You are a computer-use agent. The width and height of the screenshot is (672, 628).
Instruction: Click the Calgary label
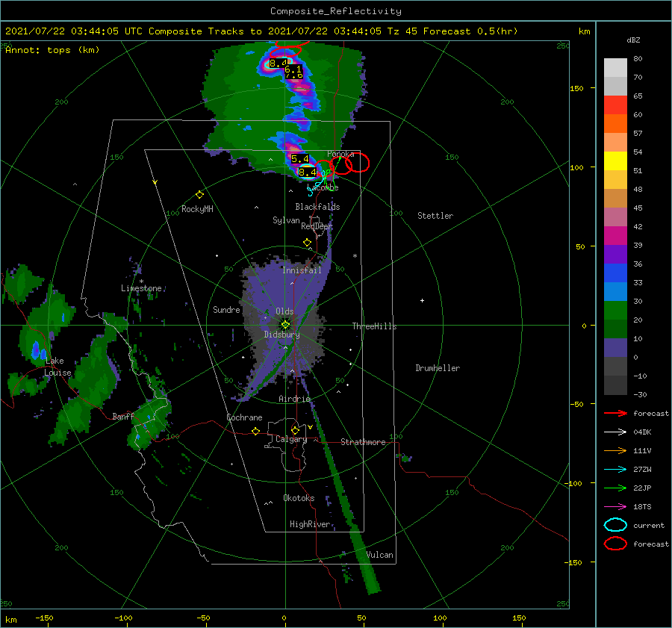[291, 439]
